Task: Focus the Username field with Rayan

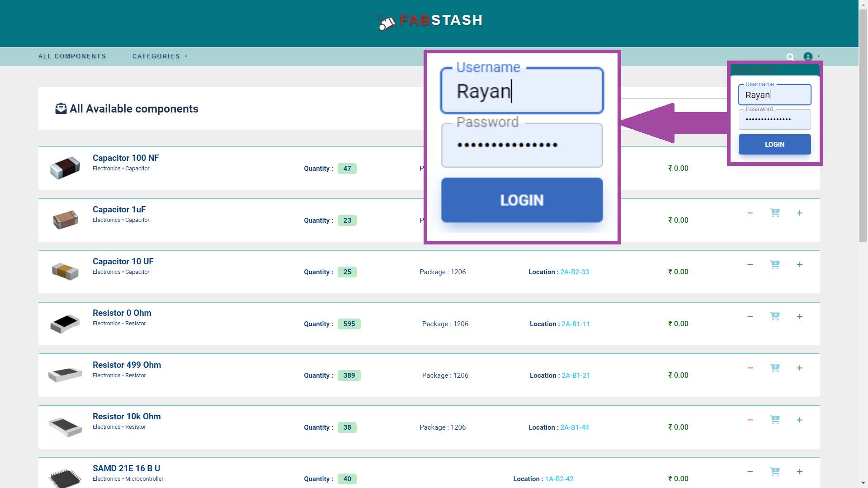Action: click(x=774, y=95)
